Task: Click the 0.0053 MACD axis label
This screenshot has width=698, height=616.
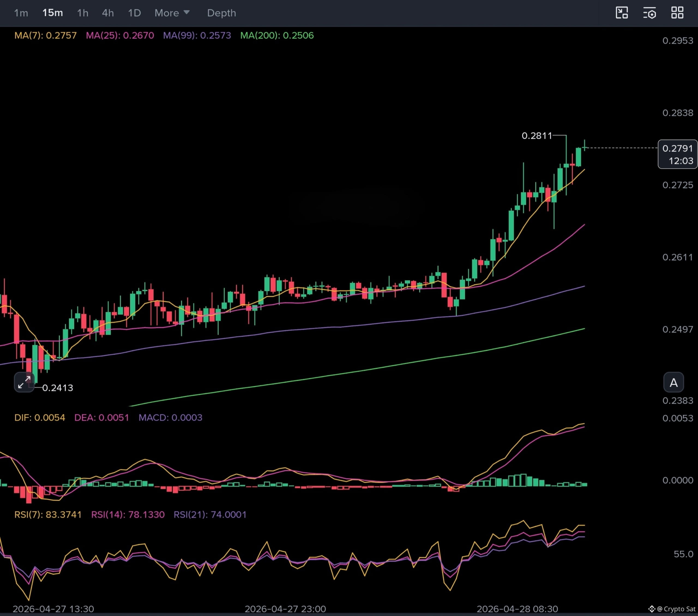Action: [x=678, y=418]
